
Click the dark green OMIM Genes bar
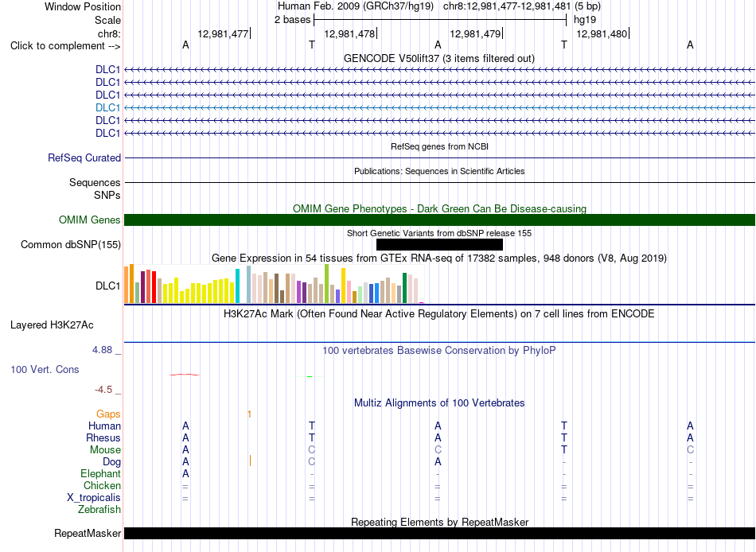[x=439, y=220]
